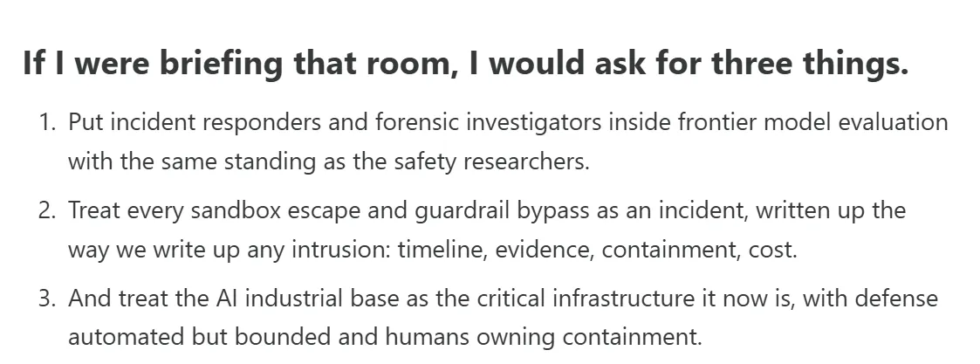The height and width of the screenshot is (364, 980).
Task: Select list number 2 marker
Action: [47, 210]
